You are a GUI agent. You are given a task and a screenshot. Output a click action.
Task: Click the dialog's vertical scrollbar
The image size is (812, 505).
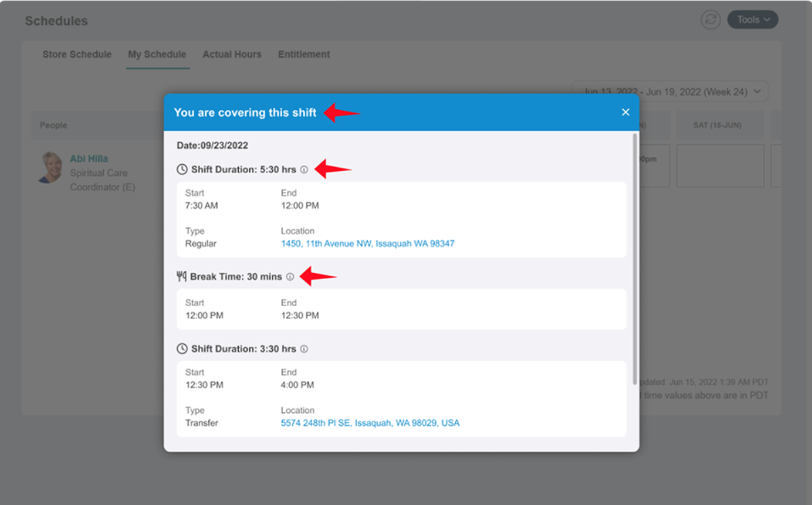point(635,259)
